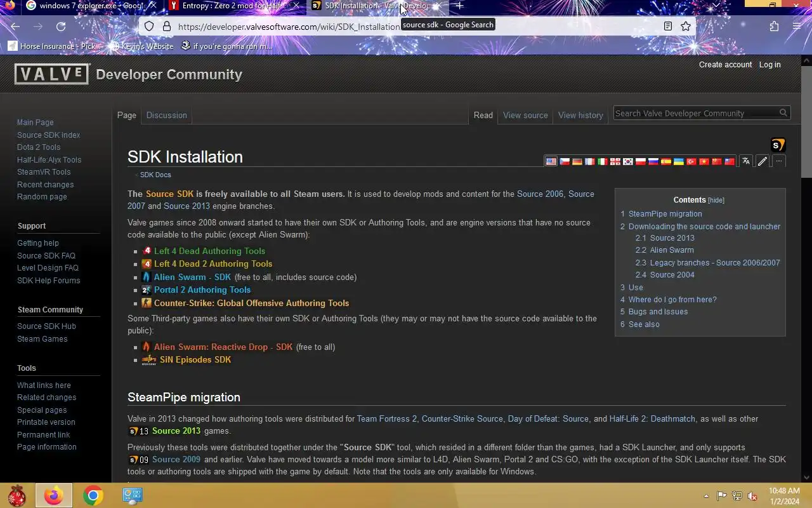Screen dimensions: 812x508
Task: Select the Taiwan flag language icon
Action: 729,161
